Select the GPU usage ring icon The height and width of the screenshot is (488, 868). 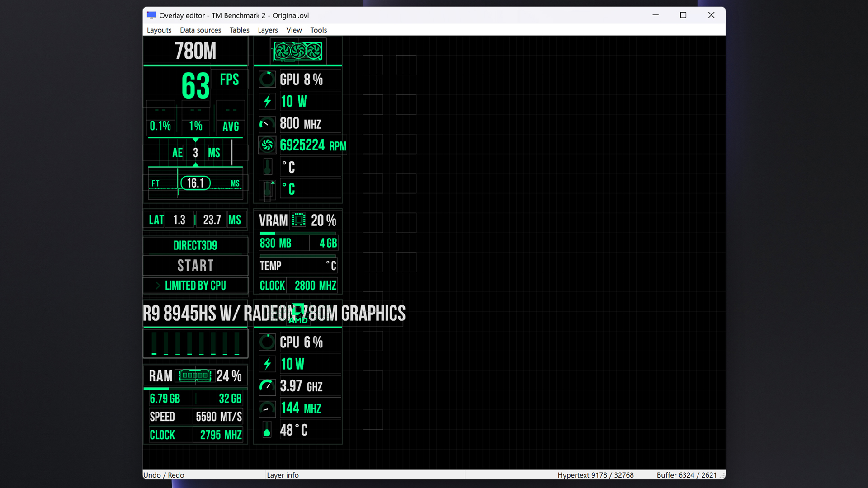(267, 80)
